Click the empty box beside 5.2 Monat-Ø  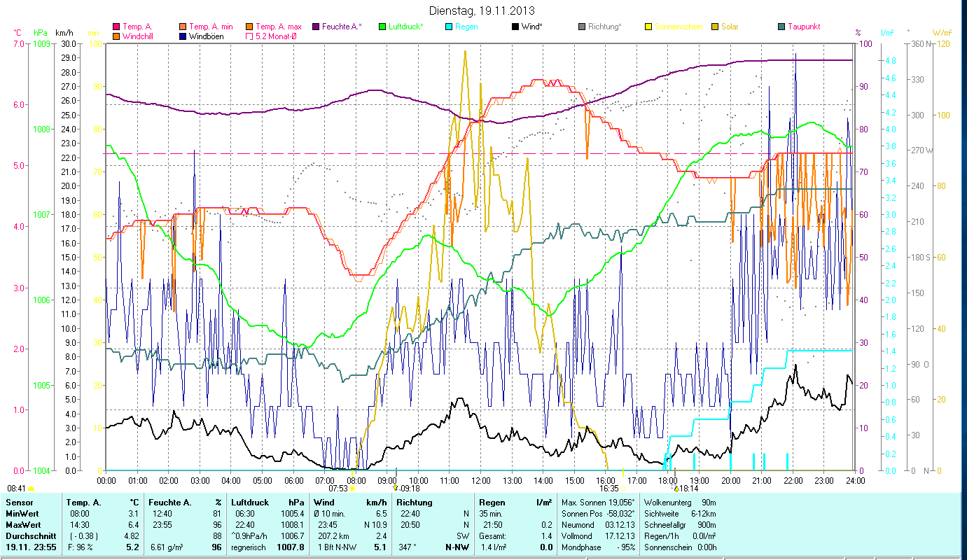click(249, 36)
